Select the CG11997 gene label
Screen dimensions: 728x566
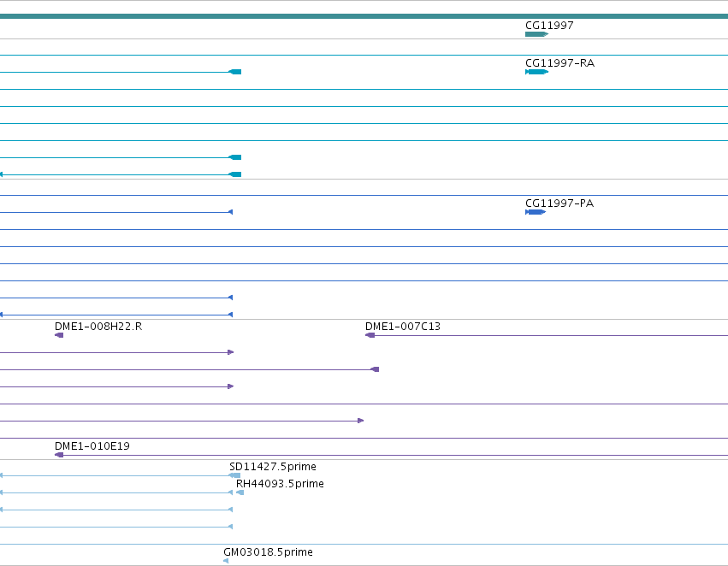[x=549, y=26]
